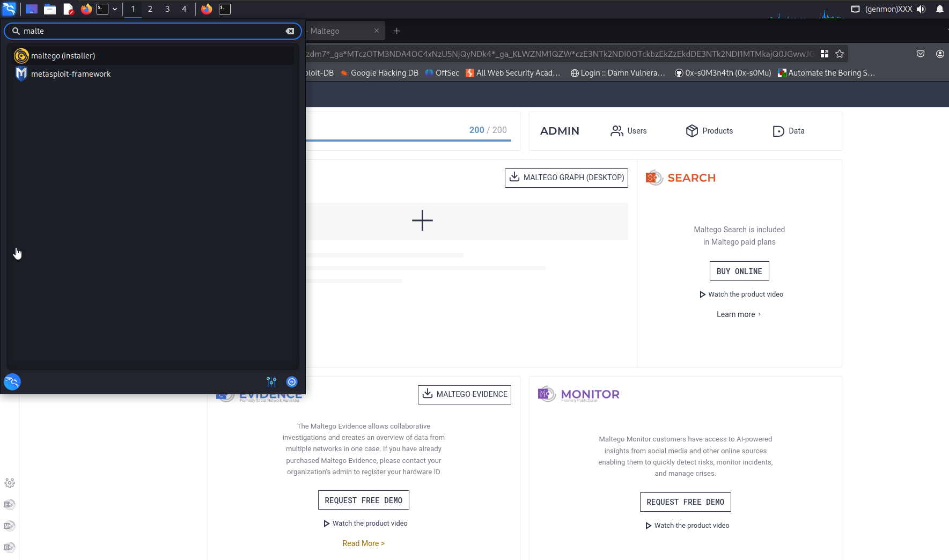Open the Users admin tab

tap(629, 131)
